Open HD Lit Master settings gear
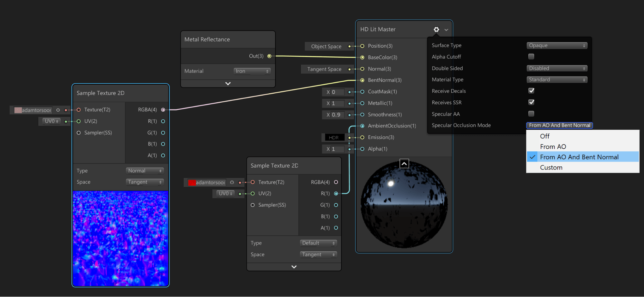The height and width of the screenshot is (297, 644). point(436,30)
